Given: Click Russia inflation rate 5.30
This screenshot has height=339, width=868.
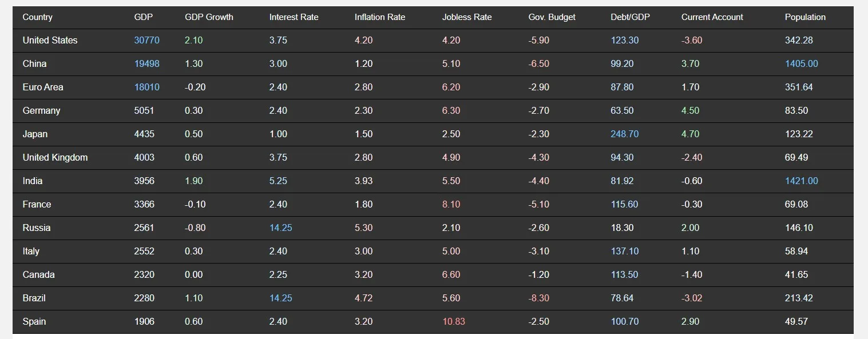Looking at the screenshot, I should (x=363, y=228).
